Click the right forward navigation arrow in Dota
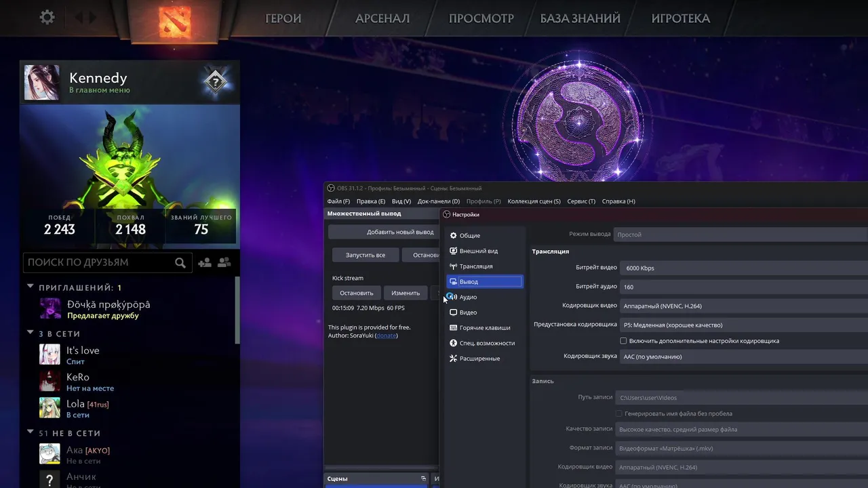This screenshot has width=868, height=488. tap(92, 18)
